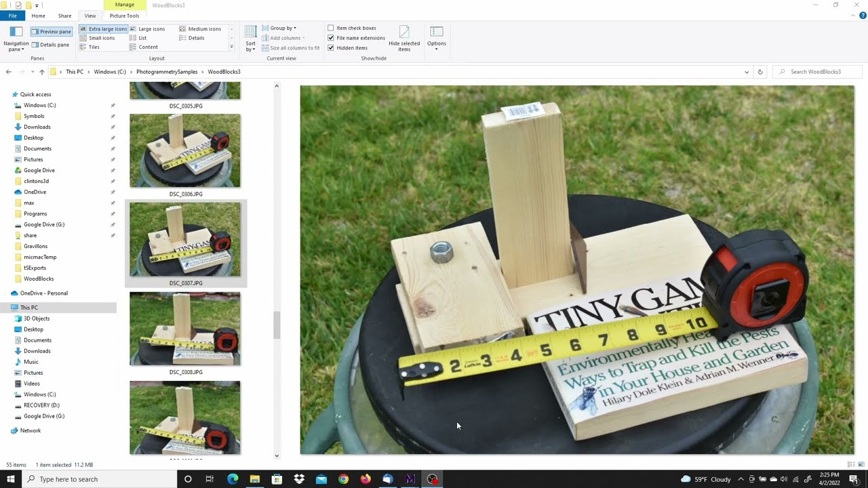This screenshot has width=868, height=488.
Task: Navigate to Windows (C:) in address bar
Action: tap(110, 72)
